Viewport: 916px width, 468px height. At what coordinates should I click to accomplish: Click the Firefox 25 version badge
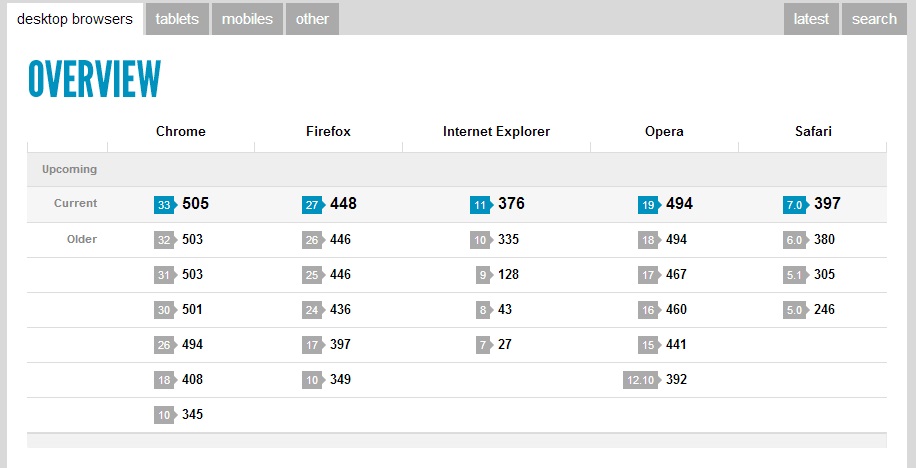(x=314, y=275)
